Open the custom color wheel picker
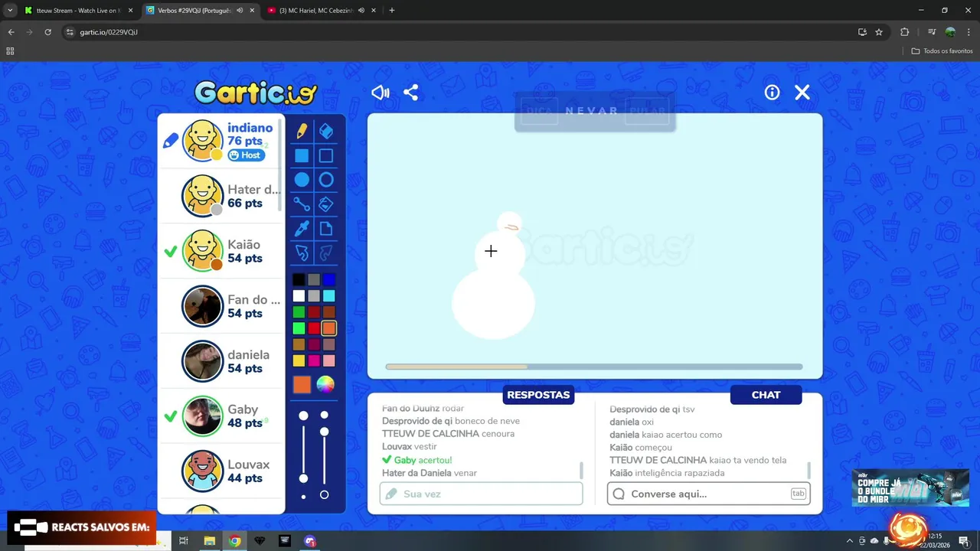The width and height of the screenshot is (980, 551). 325,384
